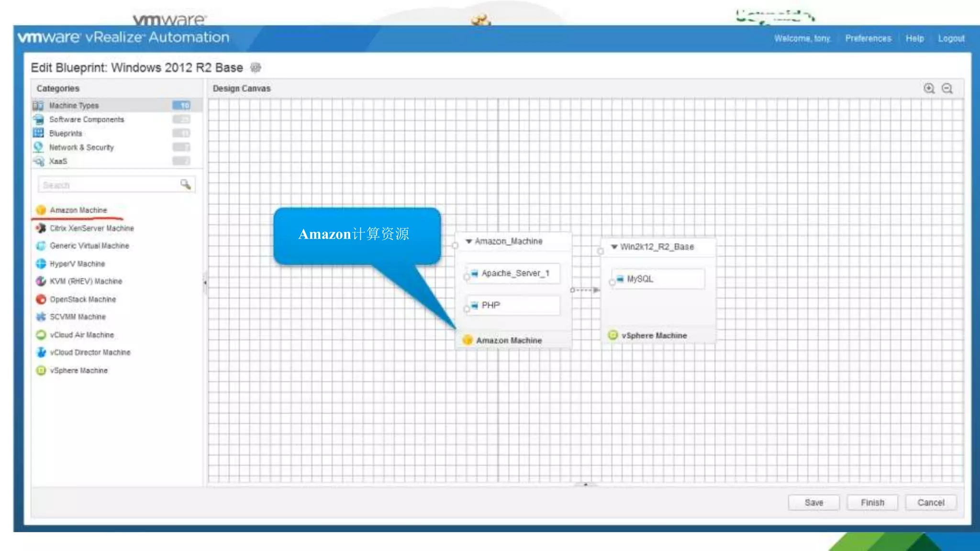Open the XaaS category
The height and width of the screenshot is (551, 980).
(58, 161)
